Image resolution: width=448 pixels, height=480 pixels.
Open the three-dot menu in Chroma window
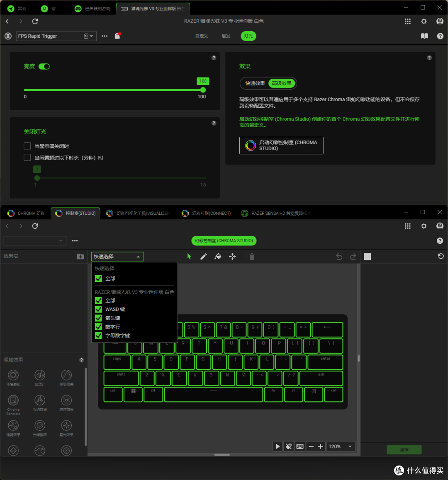point(75,240)
